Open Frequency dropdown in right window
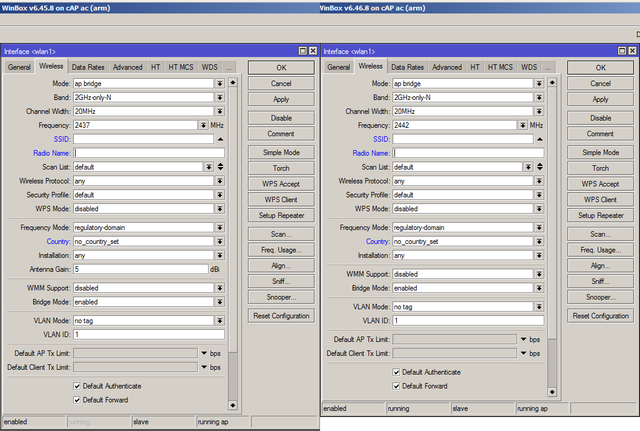This screenshot has width=640, height=431. 523,125
